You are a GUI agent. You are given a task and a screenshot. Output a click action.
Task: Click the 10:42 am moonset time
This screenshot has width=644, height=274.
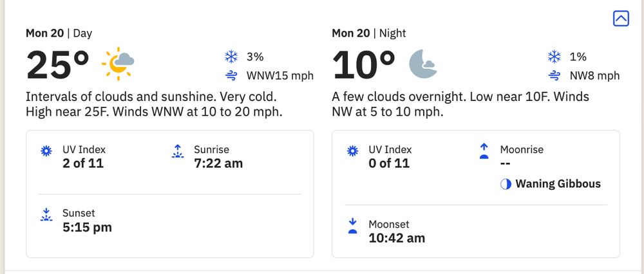(397, 238)
